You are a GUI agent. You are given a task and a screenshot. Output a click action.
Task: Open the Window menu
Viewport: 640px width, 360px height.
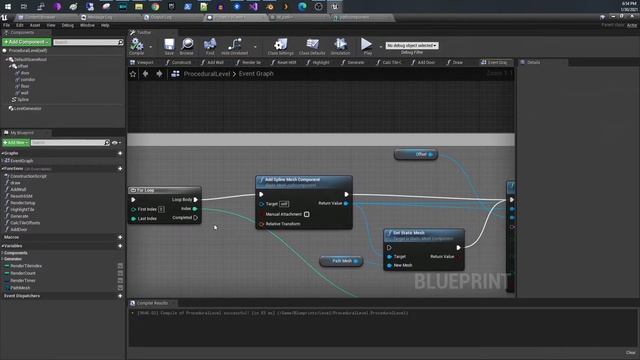tap(87, 25)
